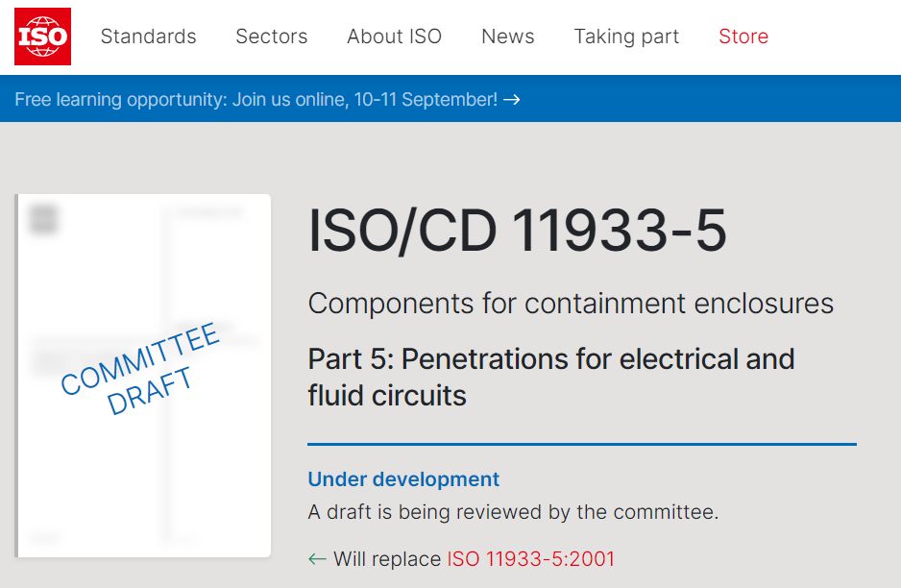Open the Committee Draft cover thumbnail

click(x=142, y=376)
